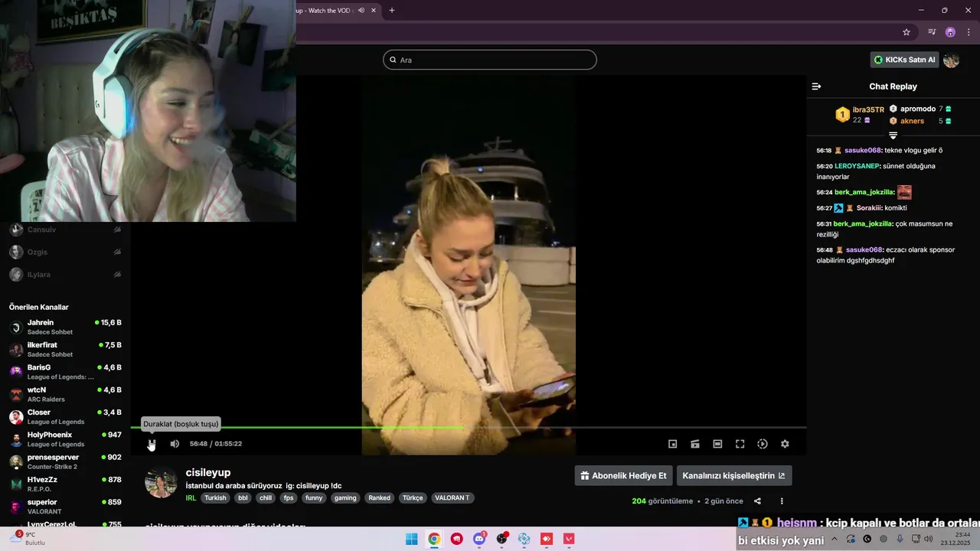Open the cisileyup channel avatar

click(x=161, y=482)
